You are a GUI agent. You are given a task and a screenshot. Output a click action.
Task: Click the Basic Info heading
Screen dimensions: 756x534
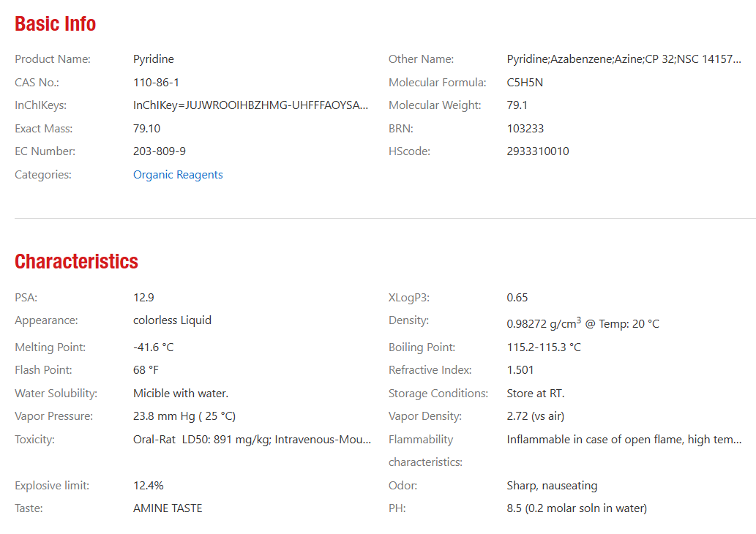[x=55, y=23]
